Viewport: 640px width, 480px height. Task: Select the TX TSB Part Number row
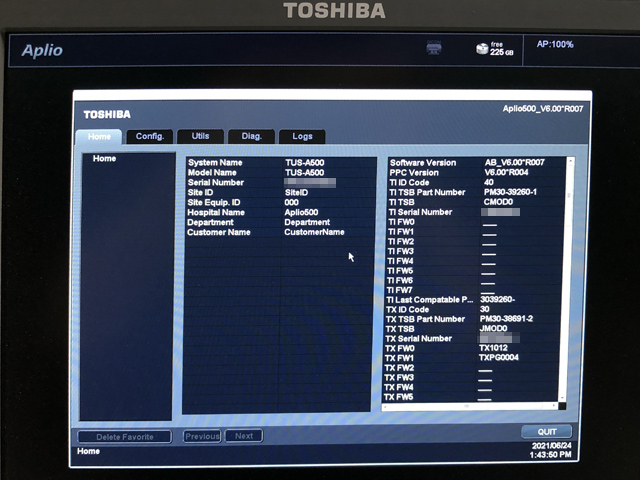tap(473, 319)
